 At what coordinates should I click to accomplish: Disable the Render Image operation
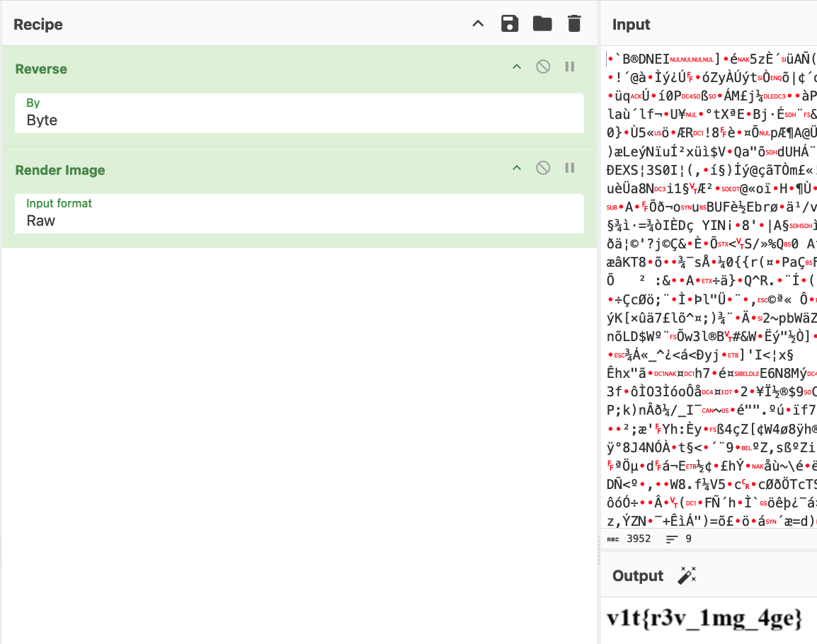tap(543, 168)
